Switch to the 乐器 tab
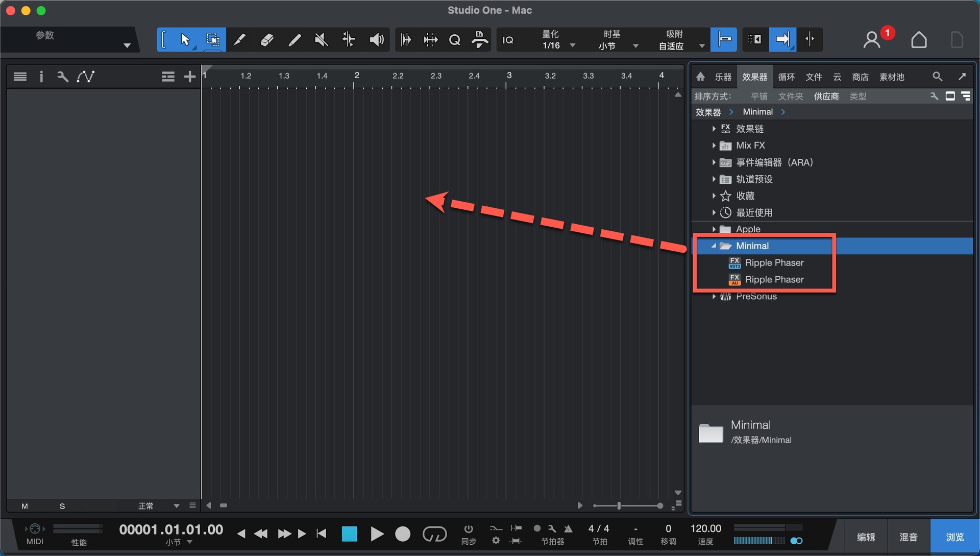 pyautogui.click(x=723, y=77)
